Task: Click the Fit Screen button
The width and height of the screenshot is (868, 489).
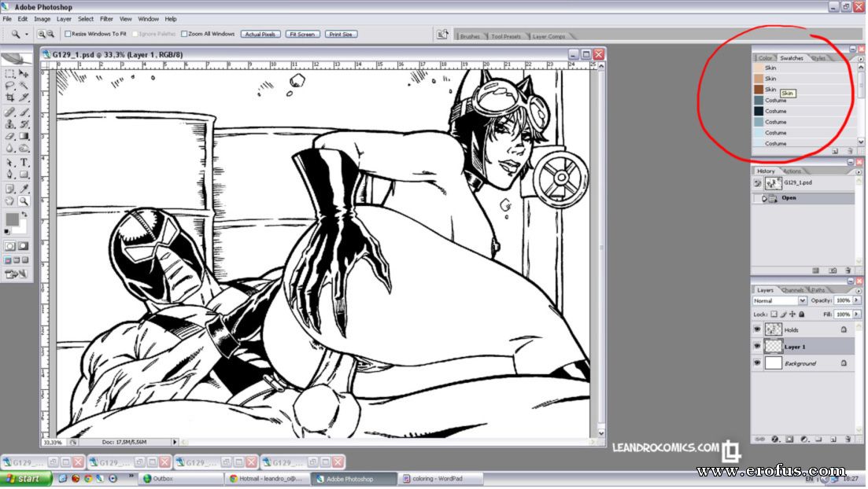Action: point(302,35)
